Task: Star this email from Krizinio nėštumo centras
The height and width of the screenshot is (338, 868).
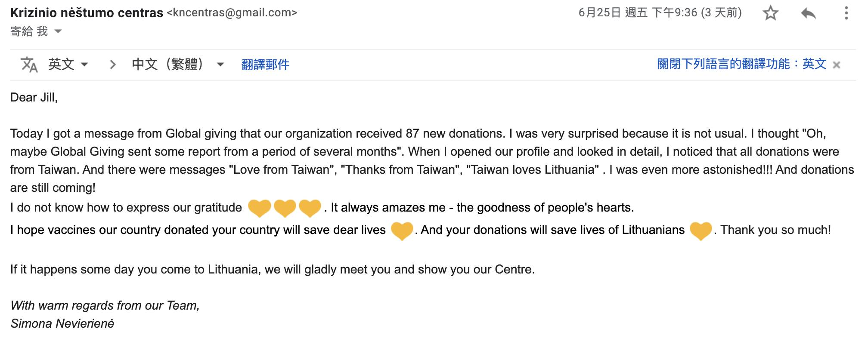Action: 770,13
